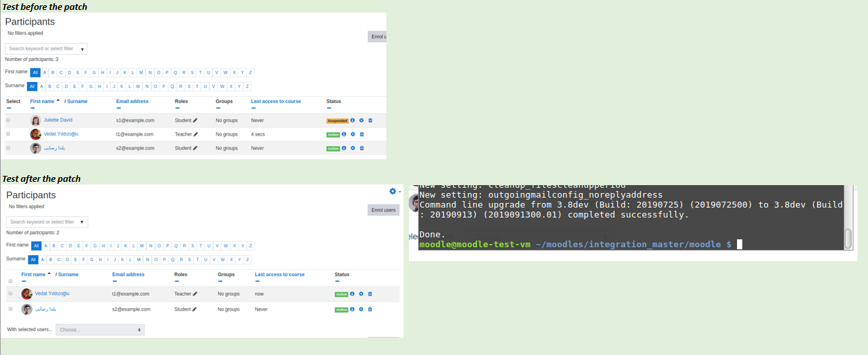Viewport: 868px width, 355px height.
Task: Open enrolment info for suspended Juliette David
Action: (353, 120)
